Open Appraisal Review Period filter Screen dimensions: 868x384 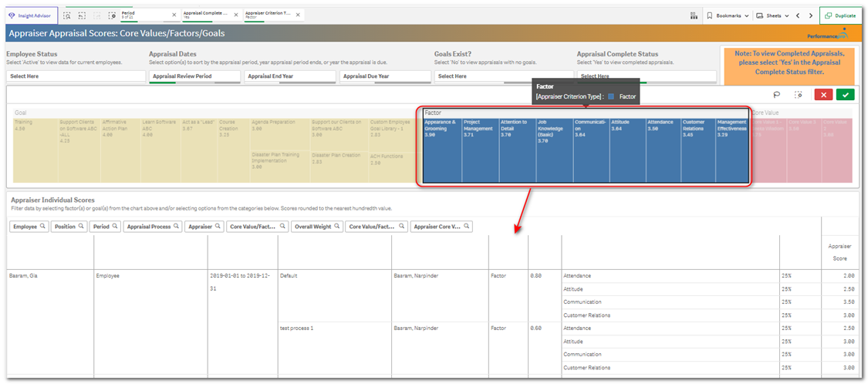[194, 76]
